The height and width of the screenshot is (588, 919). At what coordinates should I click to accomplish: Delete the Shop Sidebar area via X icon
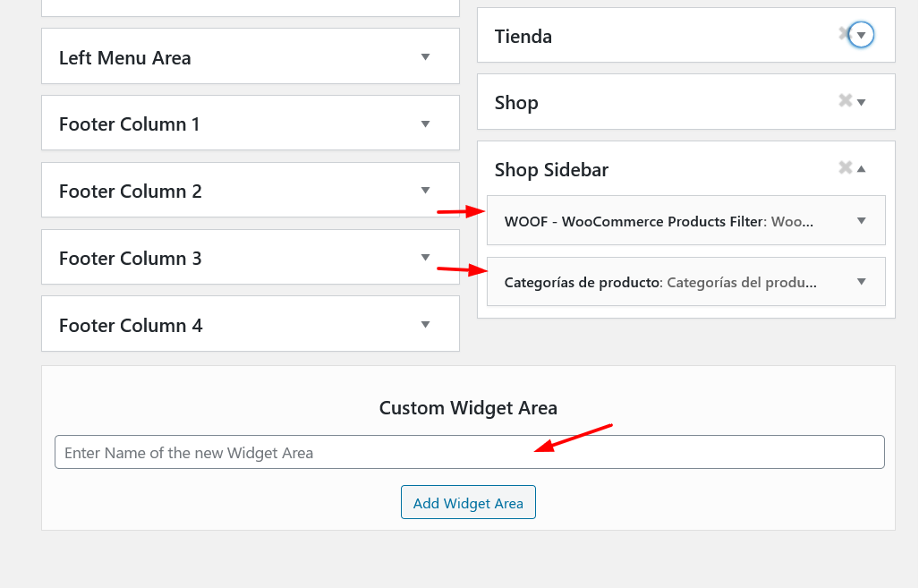(845, 167)
